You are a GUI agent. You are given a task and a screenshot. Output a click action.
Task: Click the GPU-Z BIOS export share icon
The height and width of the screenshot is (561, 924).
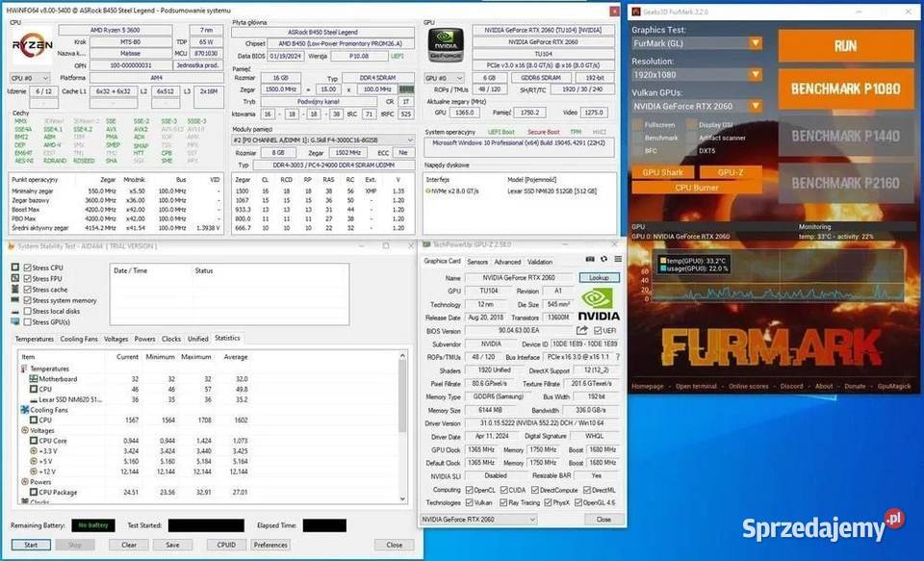pos(582,331)
